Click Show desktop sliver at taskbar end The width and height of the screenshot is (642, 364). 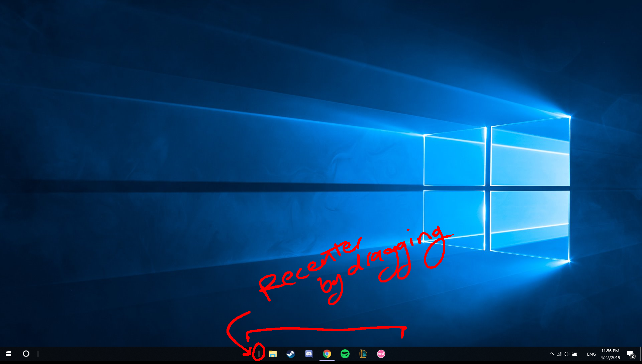[641, 354]
